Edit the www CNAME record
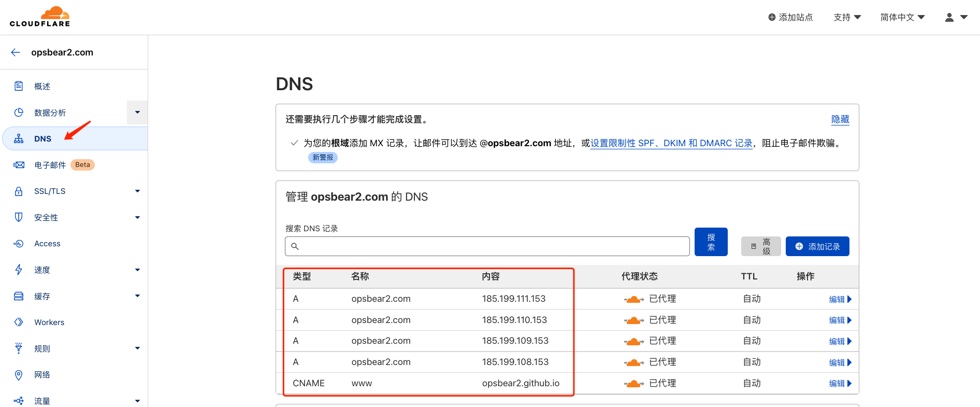This screenshot has width=980, height=407. click(x=840, y=384)
